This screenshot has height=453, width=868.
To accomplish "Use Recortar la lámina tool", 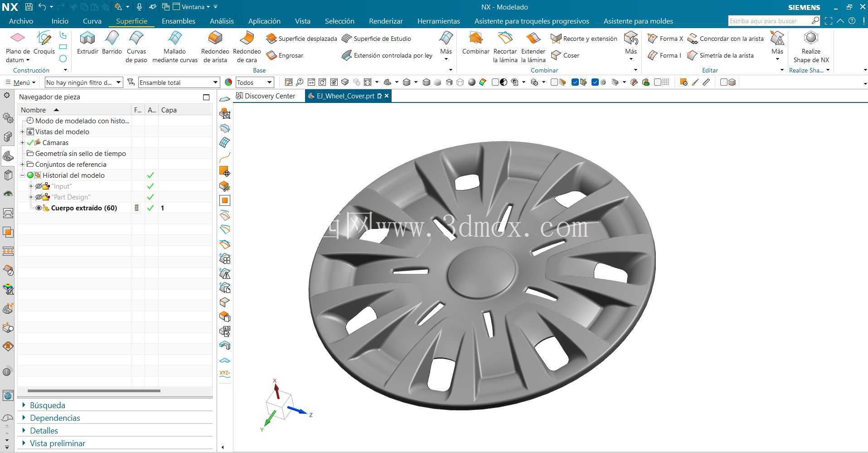I will (505, 47).
